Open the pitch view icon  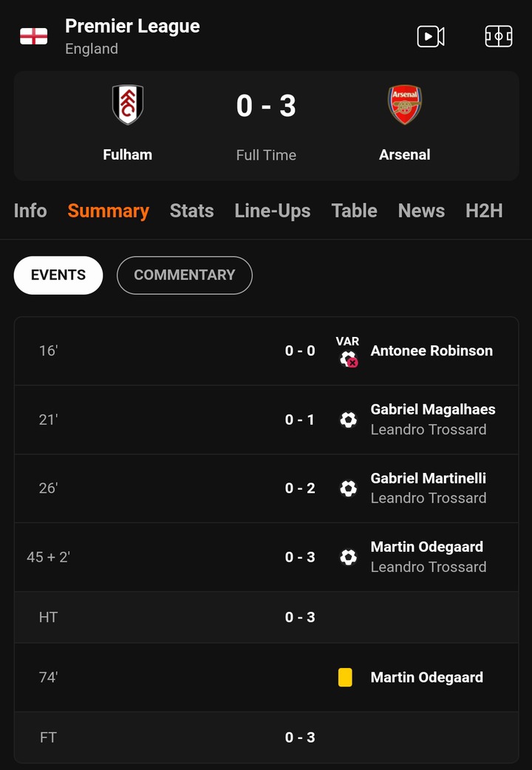tap(498, 36)
